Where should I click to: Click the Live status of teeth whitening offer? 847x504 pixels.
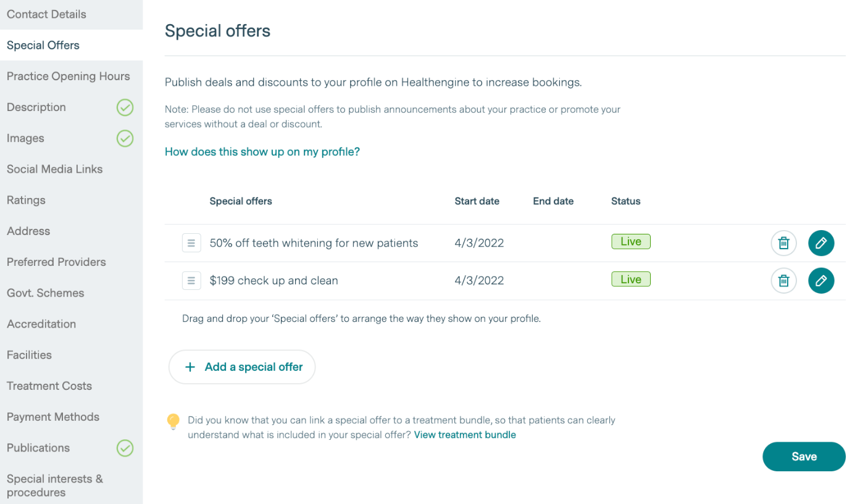[630, 242]
